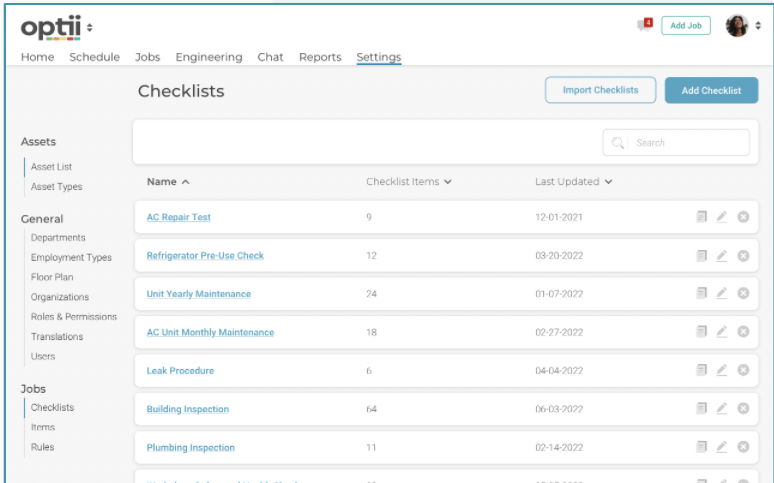Click the user profile avatar

point(737,26)
